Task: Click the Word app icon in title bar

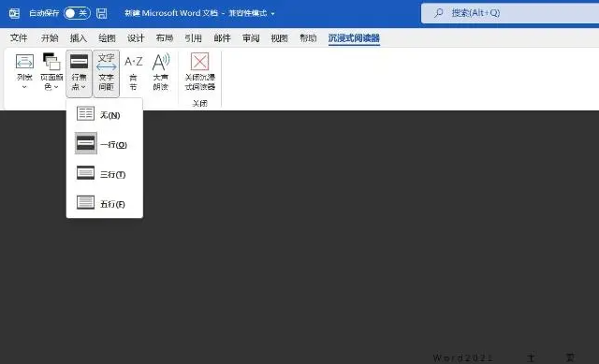Action: point(15,13)
